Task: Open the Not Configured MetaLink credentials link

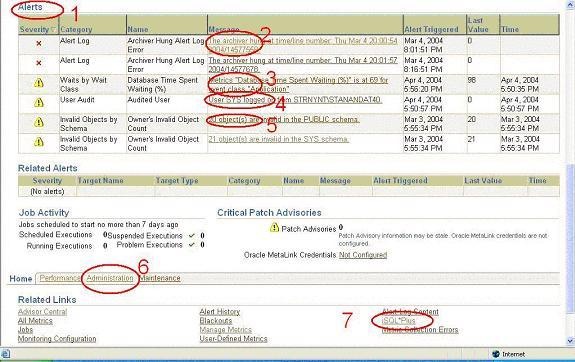Action: click(x=363, y=255)
